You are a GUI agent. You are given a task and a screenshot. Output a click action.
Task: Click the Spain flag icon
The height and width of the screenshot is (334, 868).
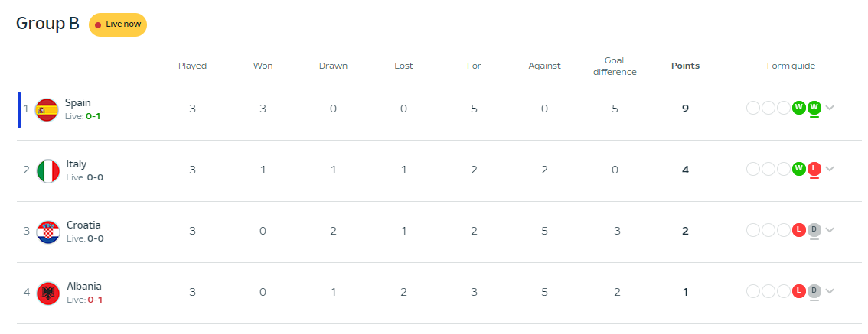pos(47,110)
